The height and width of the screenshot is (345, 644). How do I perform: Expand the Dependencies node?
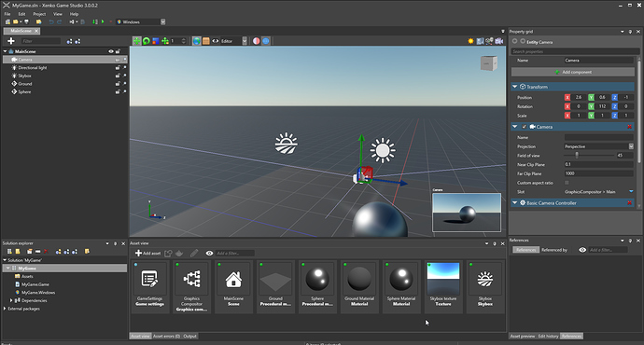11,300
